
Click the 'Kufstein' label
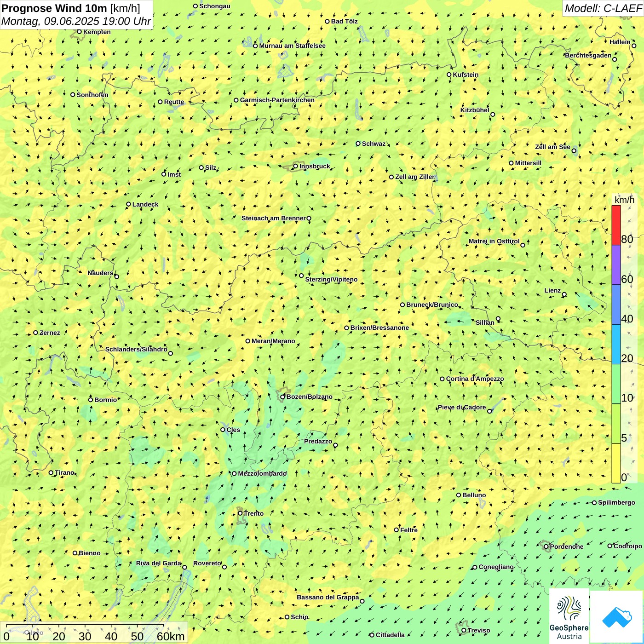click(x=466, y=75)
